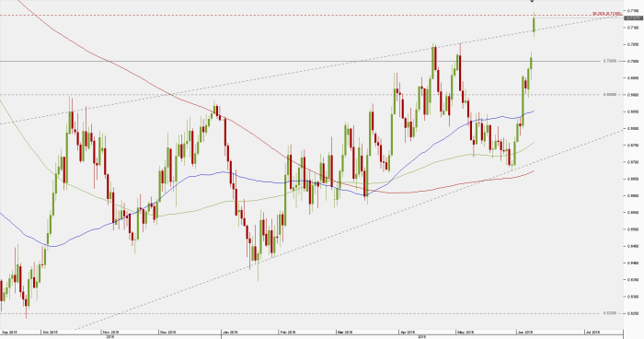644x339 pixels.
Task: Click the Sep 2015 label on time axis
Action: tap(10, 332)
